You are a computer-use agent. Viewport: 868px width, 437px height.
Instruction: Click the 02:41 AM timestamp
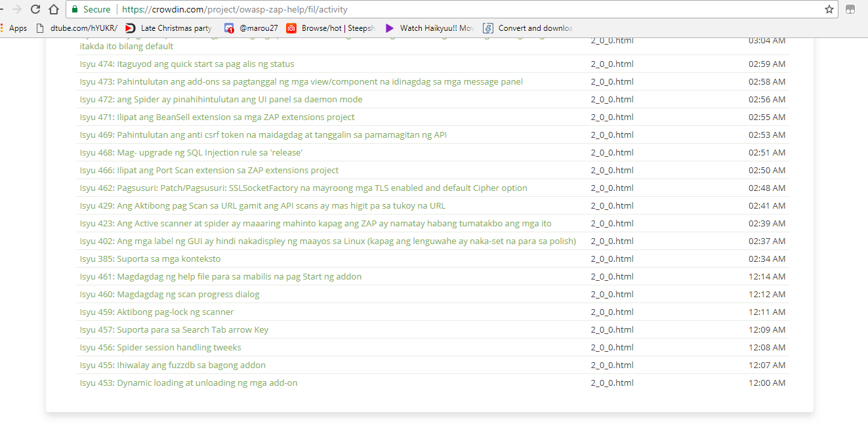pyautogui.click(x=767, y=206)
